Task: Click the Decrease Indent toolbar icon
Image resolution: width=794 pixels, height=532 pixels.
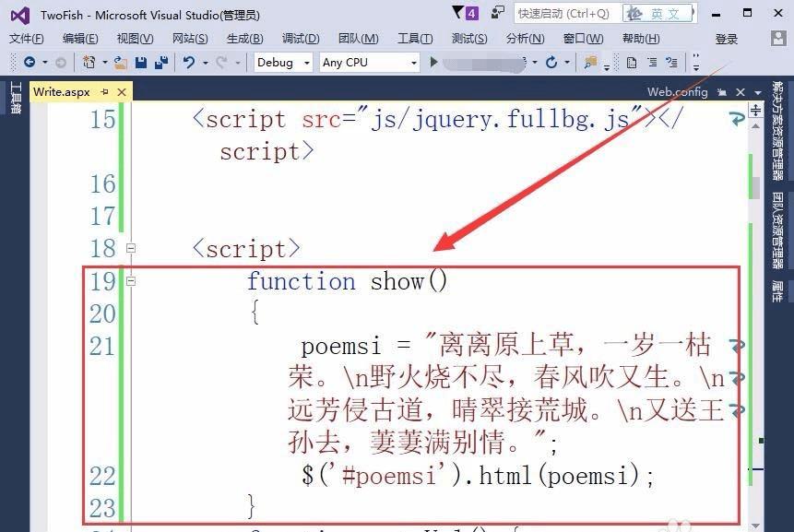Action: 652,63
